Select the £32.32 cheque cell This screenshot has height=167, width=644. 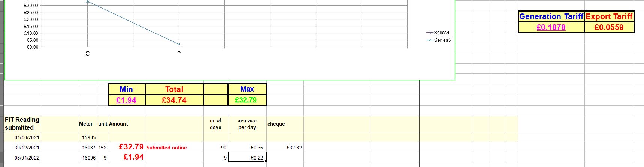[294, 148]
